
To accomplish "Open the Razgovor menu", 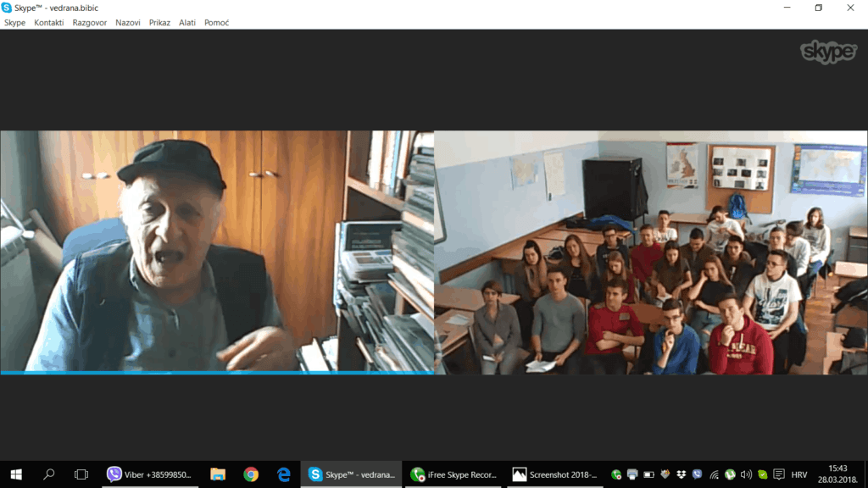I will coord(89,23).
